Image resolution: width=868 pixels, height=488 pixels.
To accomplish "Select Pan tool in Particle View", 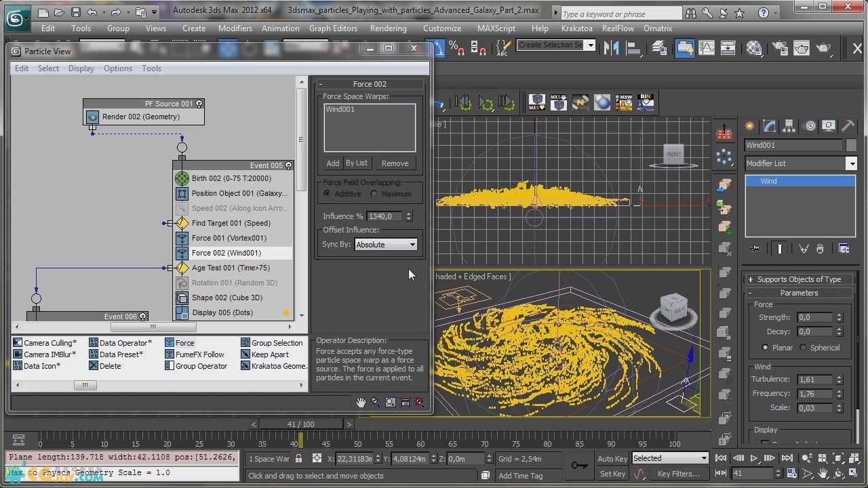I will coord(361,402).
